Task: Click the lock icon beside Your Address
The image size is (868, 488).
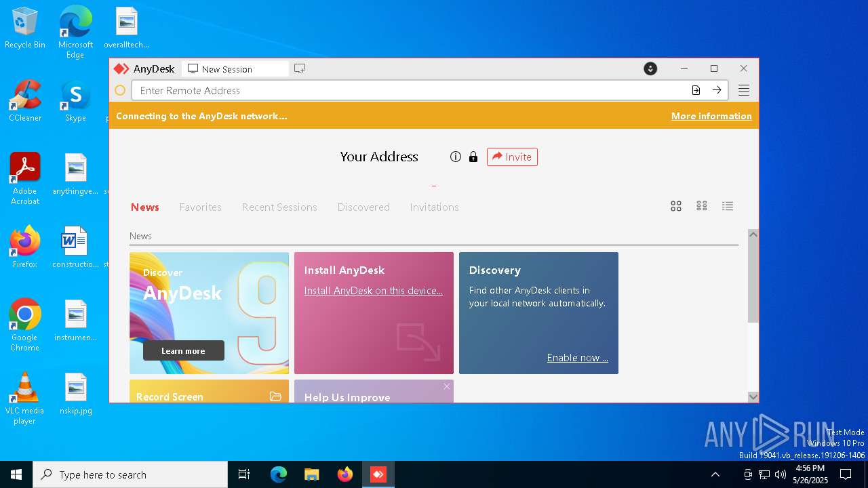Action: coord(473,157)
